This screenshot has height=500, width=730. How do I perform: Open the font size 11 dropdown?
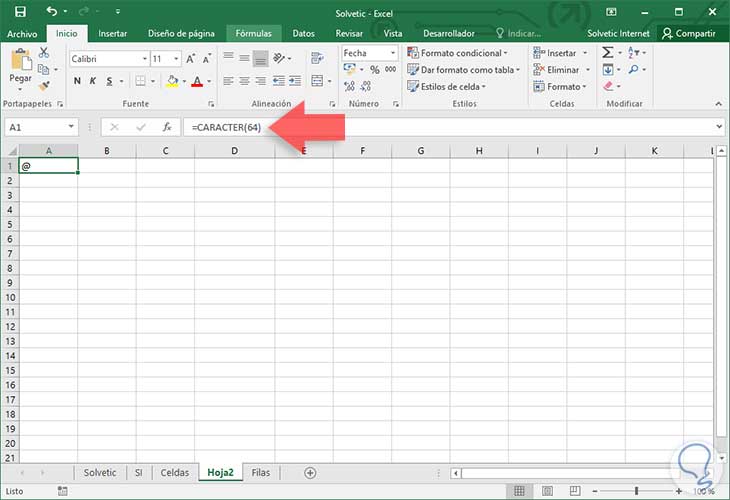[176, 59]
